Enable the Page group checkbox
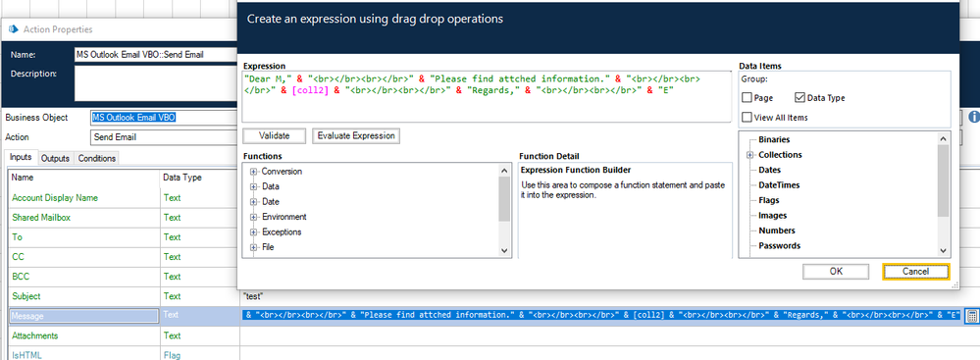 click(x=747, y=97)
